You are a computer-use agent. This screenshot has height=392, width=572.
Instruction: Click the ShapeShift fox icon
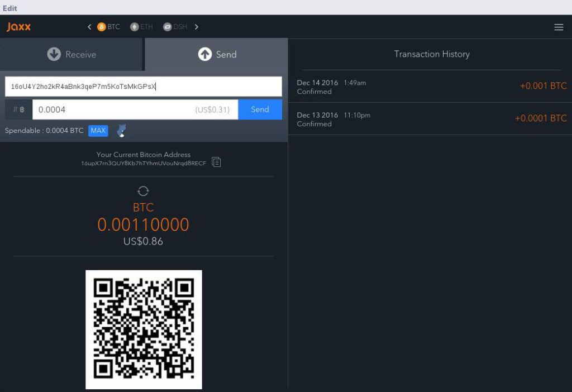pyautogui.click(x=121, y=131)
